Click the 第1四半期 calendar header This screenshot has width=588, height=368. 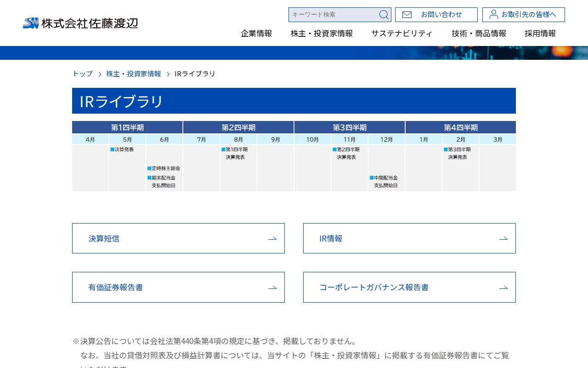point(127,127)
